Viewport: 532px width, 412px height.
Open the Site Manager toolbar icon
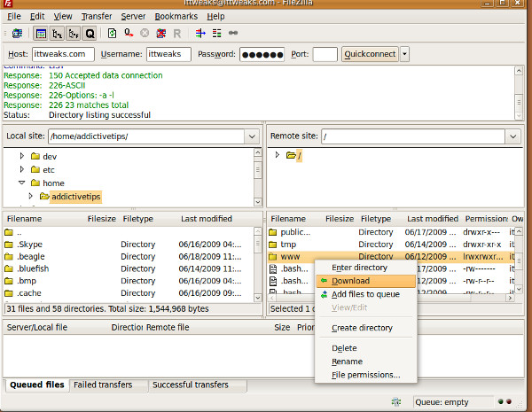click(17, 34)
